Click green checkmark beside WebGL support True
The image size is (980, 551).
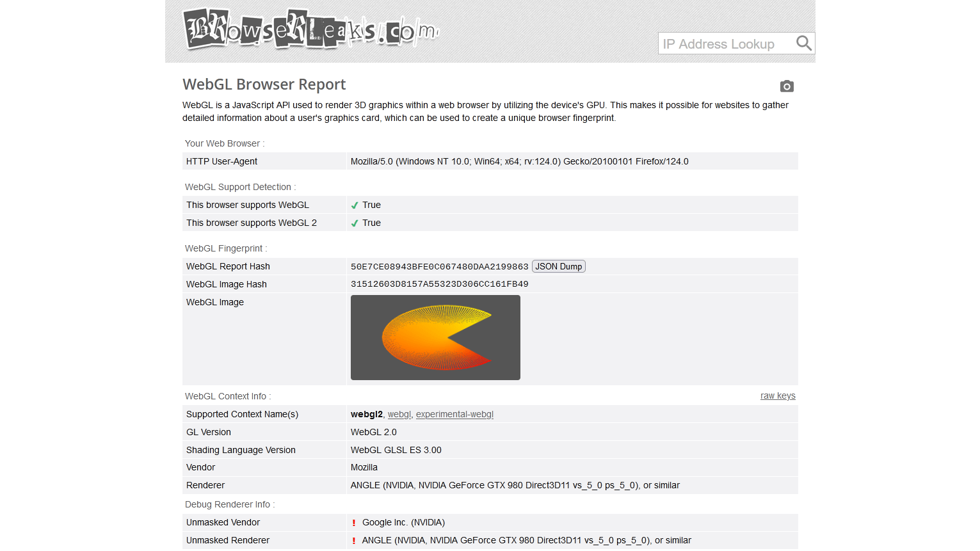tap(355, 205)
